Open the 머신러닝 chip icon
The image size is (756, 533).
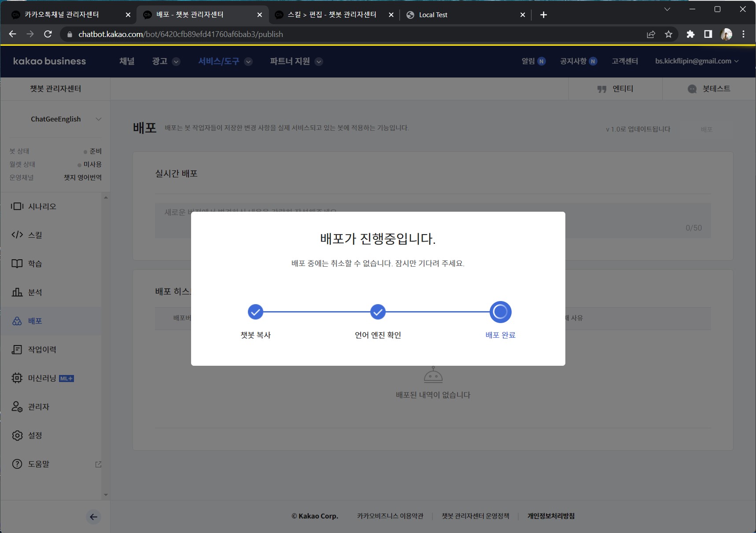pyautogui.click(x=17, y=378)
